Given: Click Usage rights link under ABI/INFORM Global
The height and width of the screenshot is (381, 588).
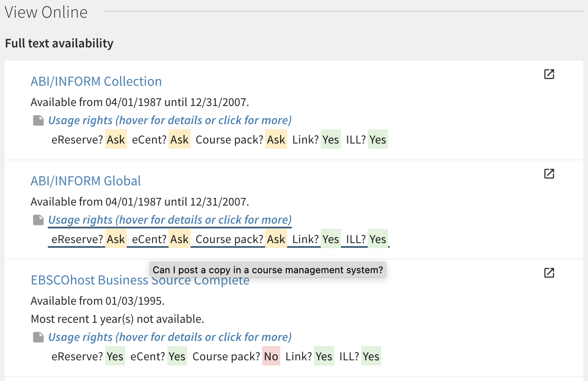Looking at the screenshot, I should pos(170,220).
